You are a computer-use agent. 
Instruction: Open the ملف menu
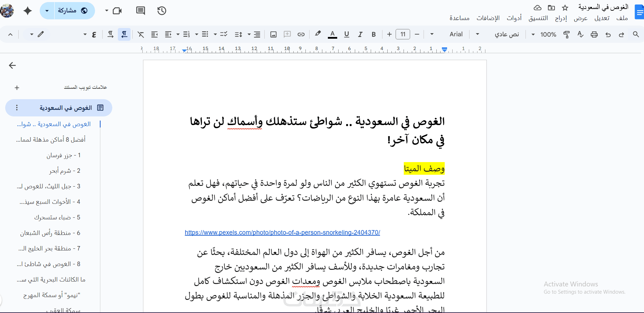pos(622,18)
